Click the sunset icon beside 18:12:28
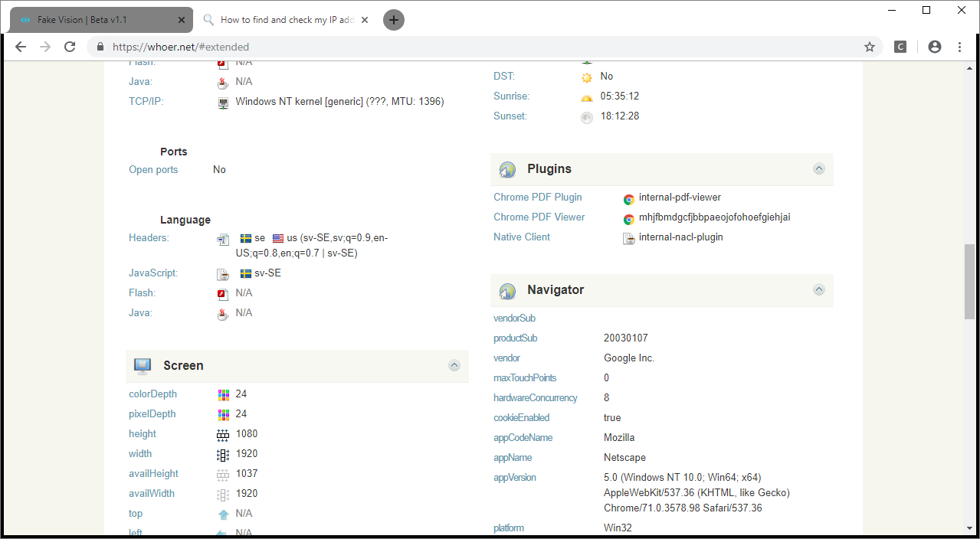980x539 pixels. (x=587, y=117)
